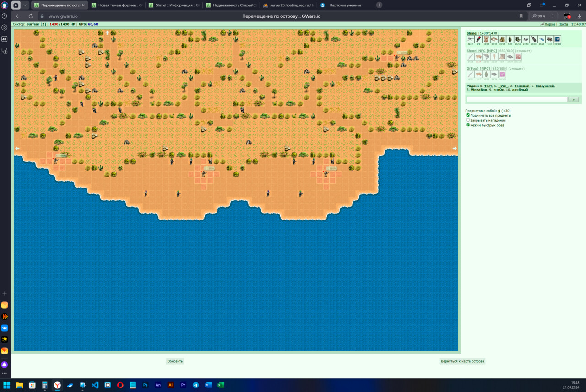The height and width of the screenshot is (392, 586).
Task: Click the www.gwars.io address bar
Action: (63, 16)
